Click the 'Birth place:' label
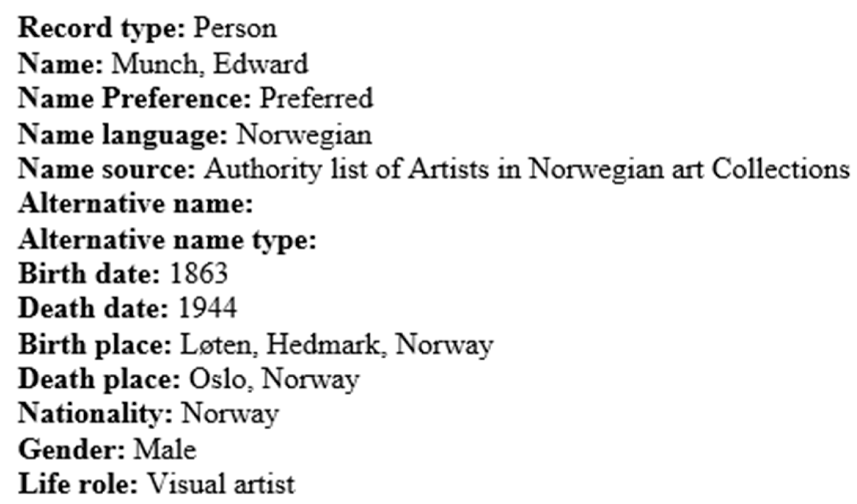Screen dimensions: 857x504 pos(95,345)
